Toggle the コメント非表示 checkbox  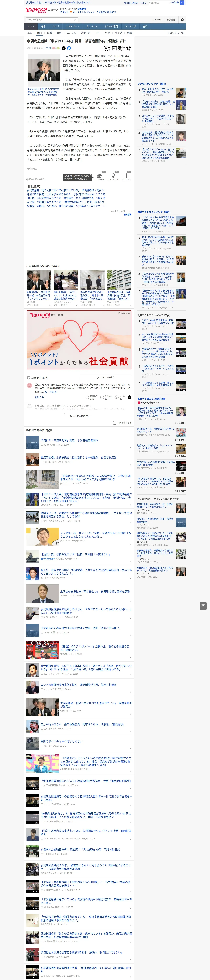[115, 423]
